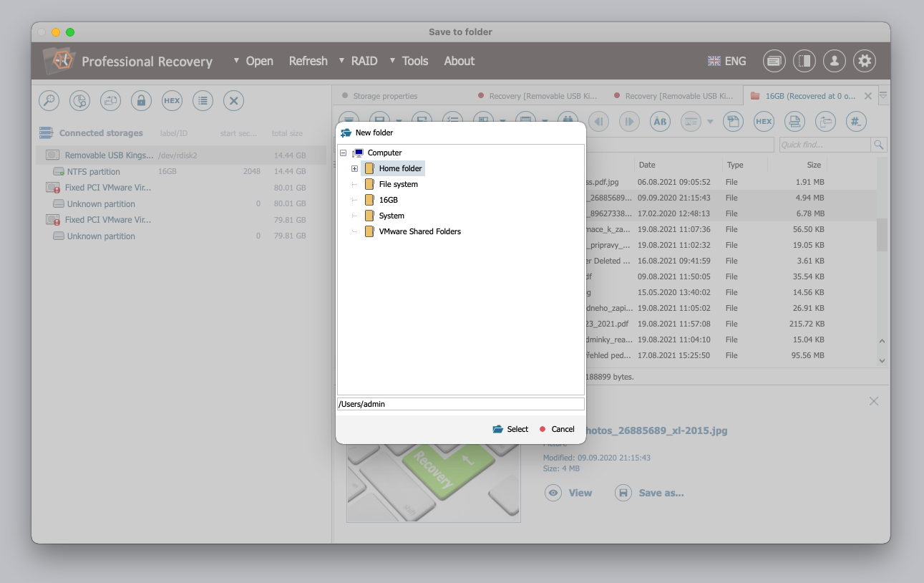Click the Professional Recovery logo
Image resolution: width=924 pixels, height=583 pixels.
[58, 61]
